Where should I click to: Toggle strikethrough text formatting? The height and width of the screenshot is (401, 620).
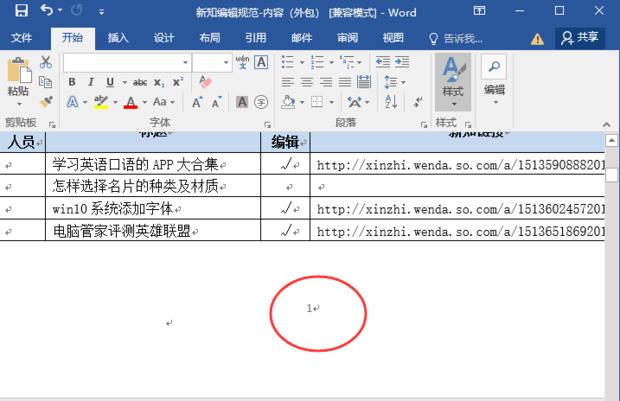coord(140,82)
